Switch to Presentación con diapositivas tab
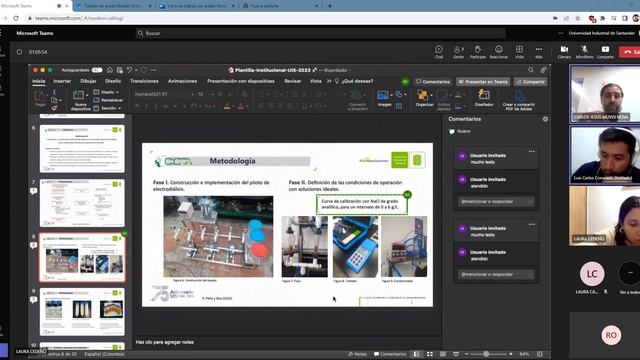Screen dimensions: 640x360 pyautogui.click(x=241, y=81)
